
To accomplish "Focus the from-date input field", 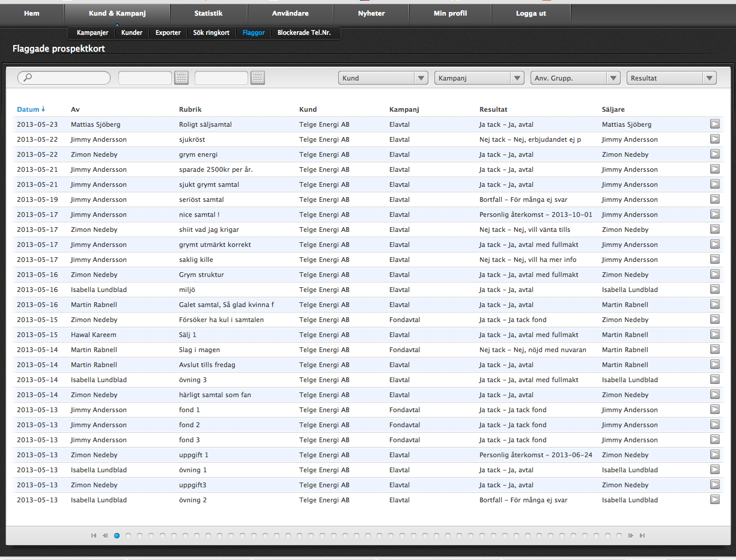I will tap(145, 78).
